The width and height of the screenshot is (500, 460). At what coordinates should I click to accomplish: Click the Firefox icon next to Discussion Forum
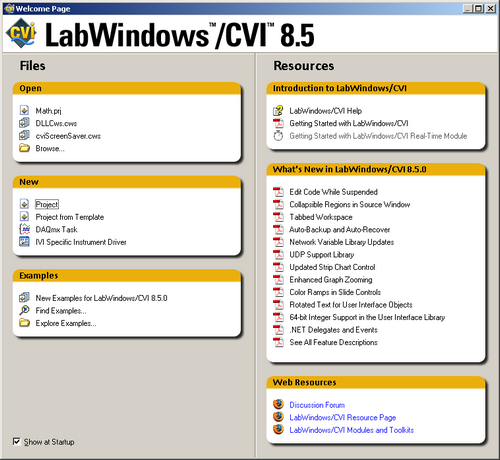[278, 404]
